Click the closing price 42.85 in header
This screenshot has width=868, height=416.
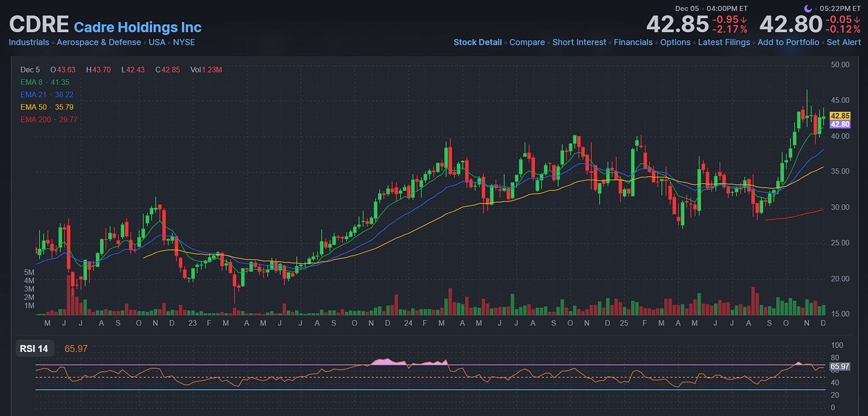(x=677, y=25)
